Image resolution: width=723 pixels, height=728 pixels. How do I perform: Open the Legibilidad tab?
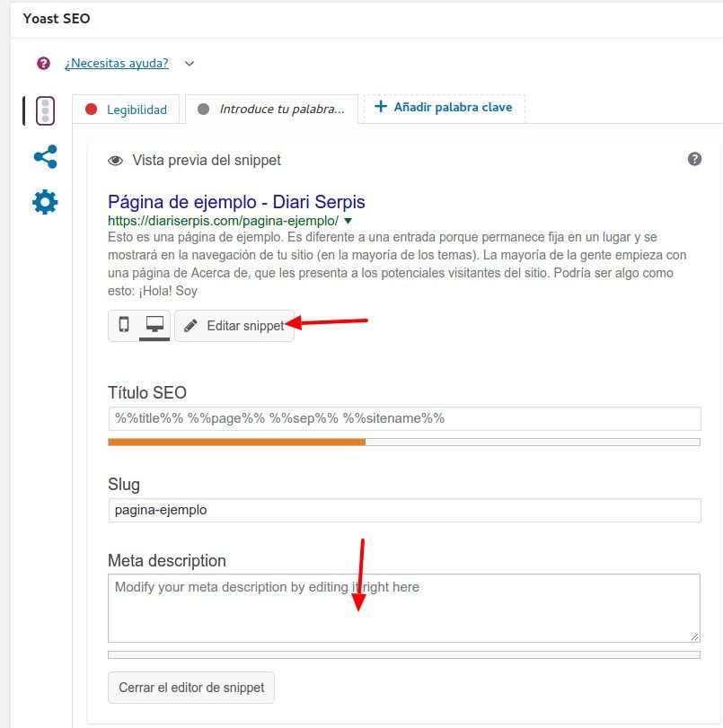point(126,110)
